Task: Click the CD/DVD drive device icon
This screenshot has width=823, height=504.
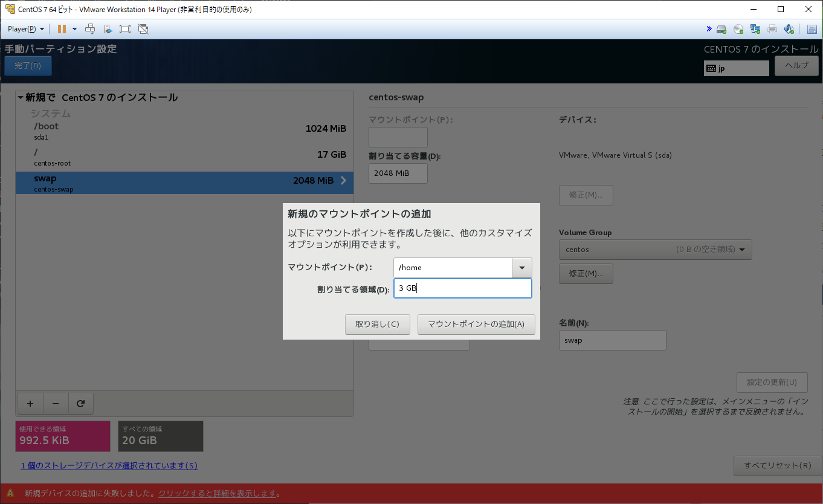Action: tap(738, 29)
